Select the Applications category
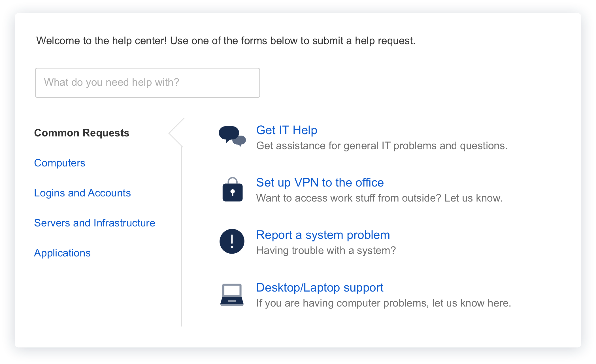 point(62,253)
